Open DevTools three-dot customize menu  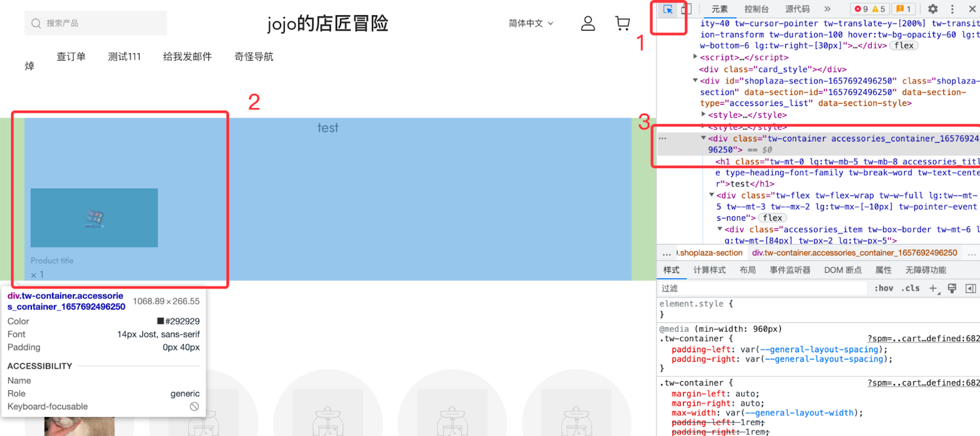pos(952,9)
